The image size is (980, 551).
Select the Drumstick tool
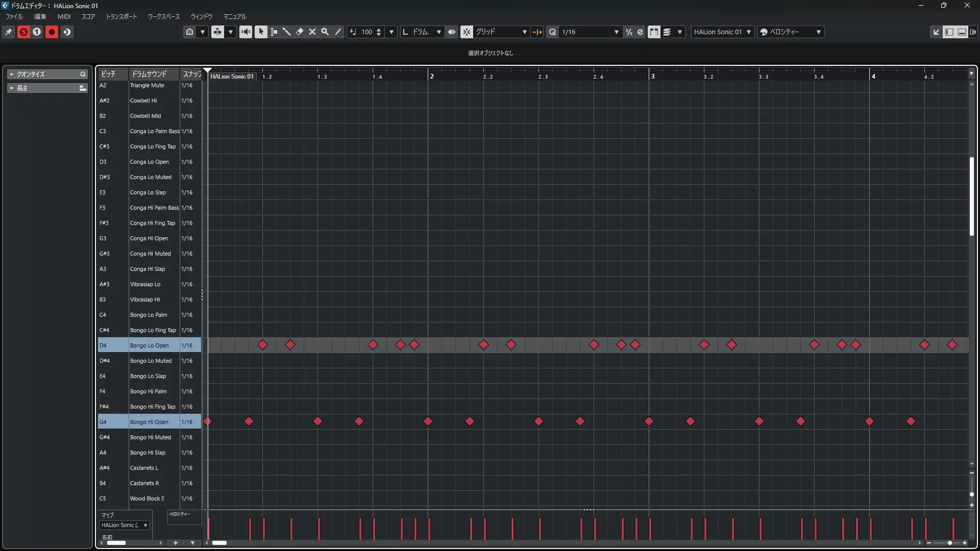click(286, 32)
